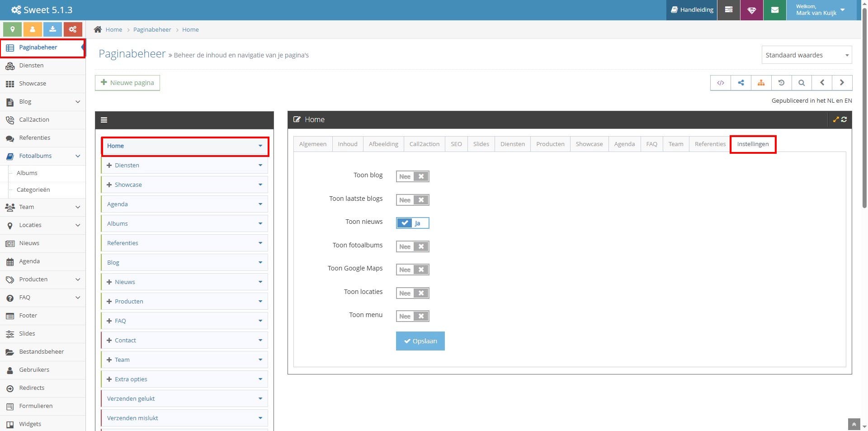Click Paginabeheer breadcrumb link

(152, 29)
